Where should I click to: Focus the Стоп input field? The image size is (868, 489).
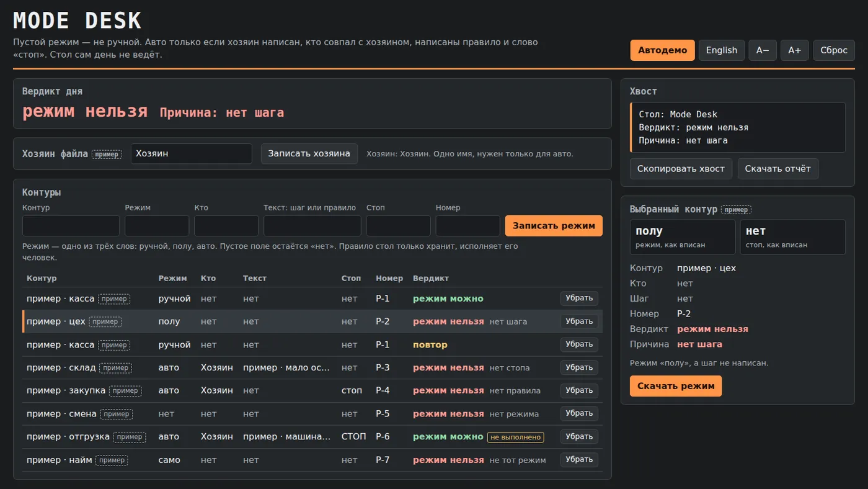pyautogui.click(x=399, y=226)
